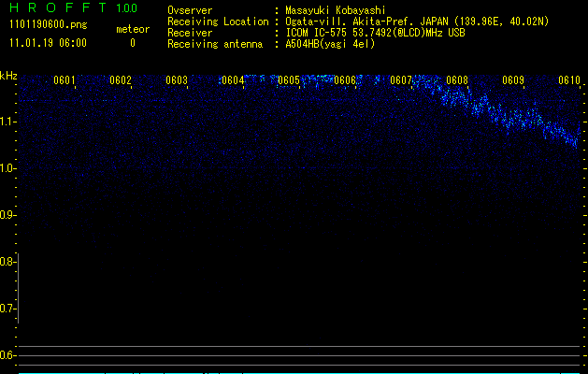Click the Receiving Location value text

tap(417, 22)
